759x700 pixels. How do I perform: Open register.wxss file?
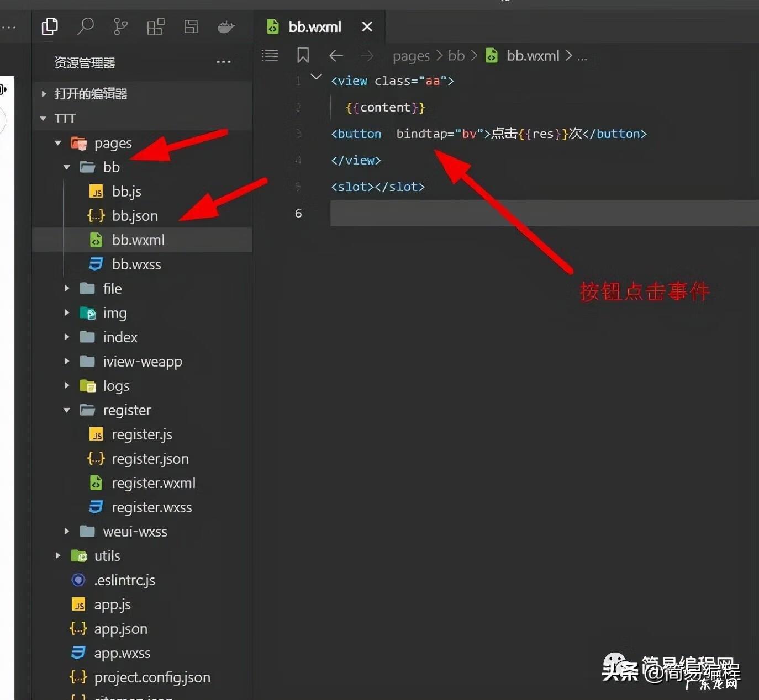coord(151,507)
